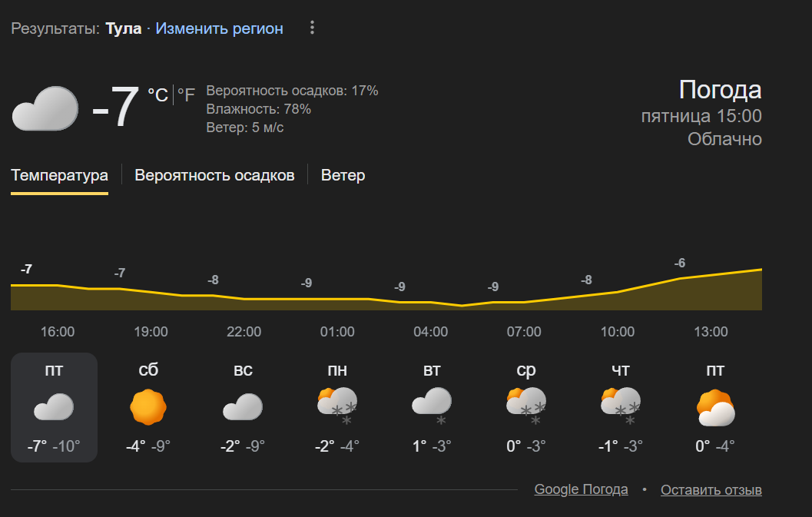Switch to the Ветер tab

pyautogui.click(x=343, y=175)
